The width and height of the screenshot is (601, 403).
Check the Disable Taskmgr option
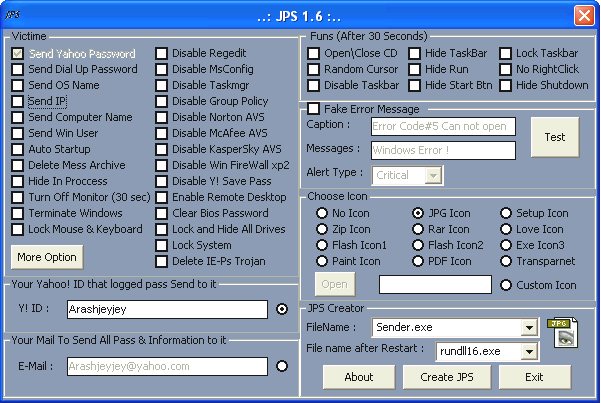coord(162,85)
